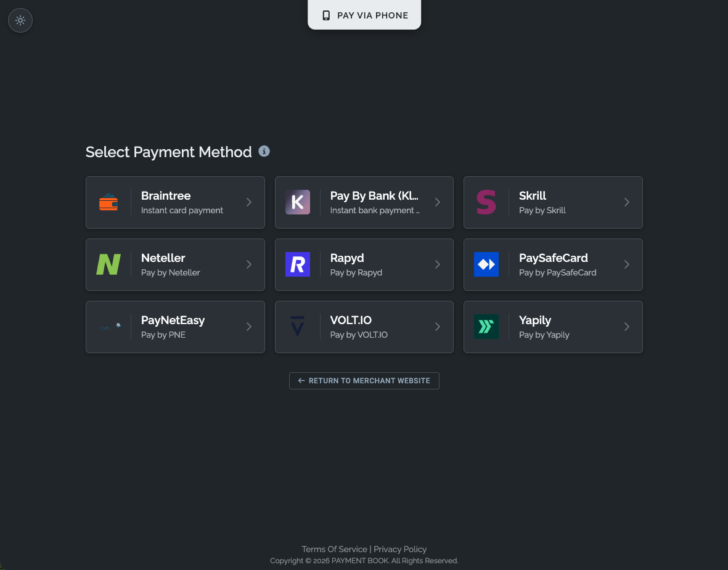Toggle the light/dark theme sun icon
This screenshot has height=570, width=728.
coord(20,20)
